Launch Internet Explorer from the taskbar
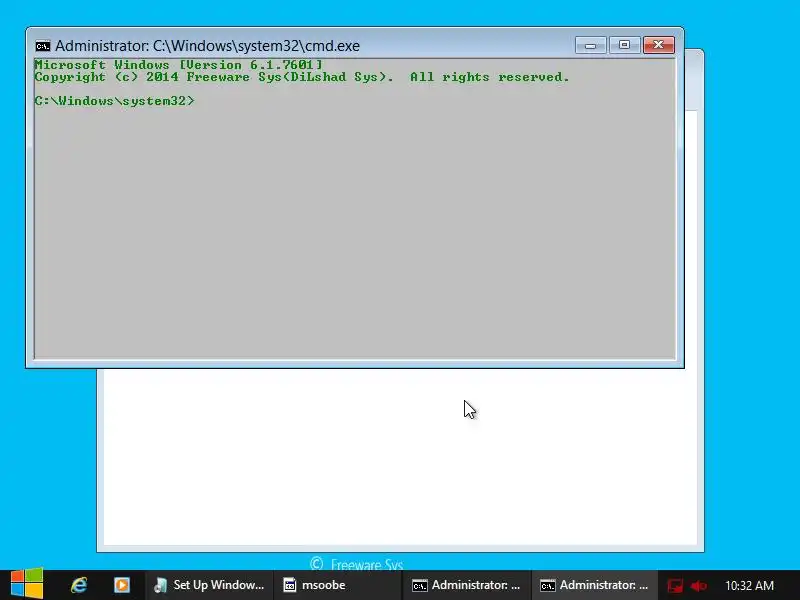 click(79, 585)
